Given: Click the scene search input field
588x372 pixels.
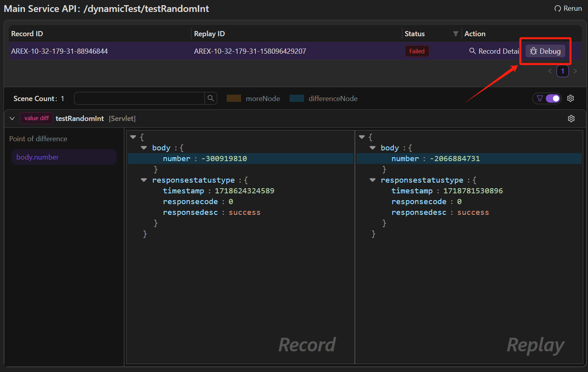Looking at the screenshot, I should [x=140, y=98].
